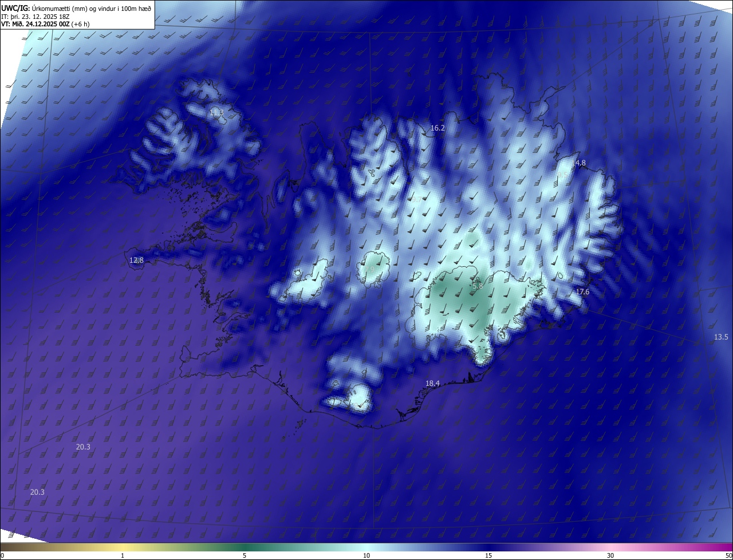Click the 12.8 value label on the map
Screen dimensions: 733x560
pyautogui.click(x=136, y=260)
